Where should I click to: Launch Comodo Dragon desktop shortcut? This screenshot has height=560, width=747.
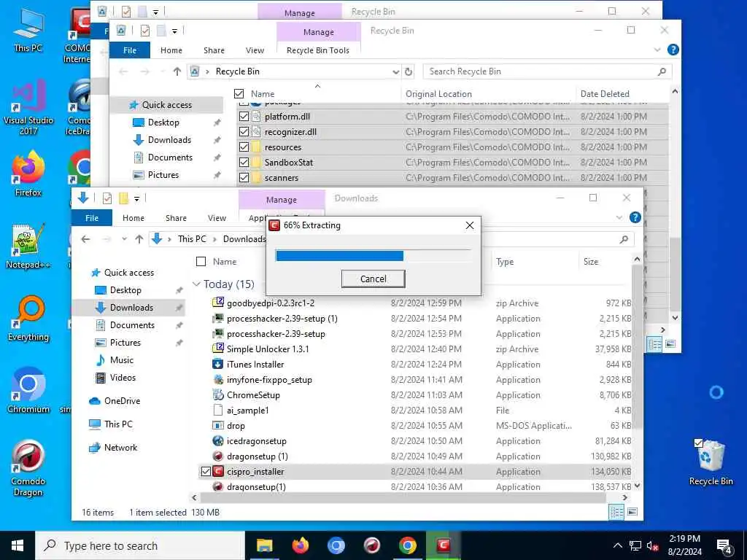(28, 467)
